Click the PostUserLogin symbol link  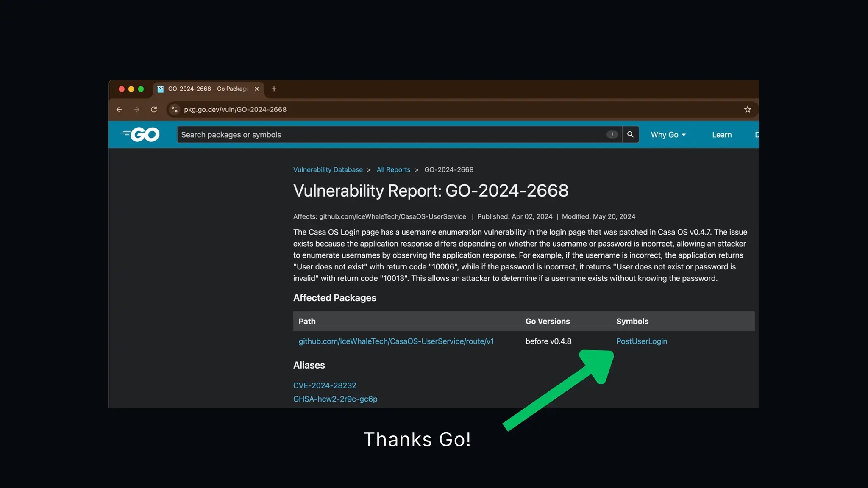pos(641,341)
